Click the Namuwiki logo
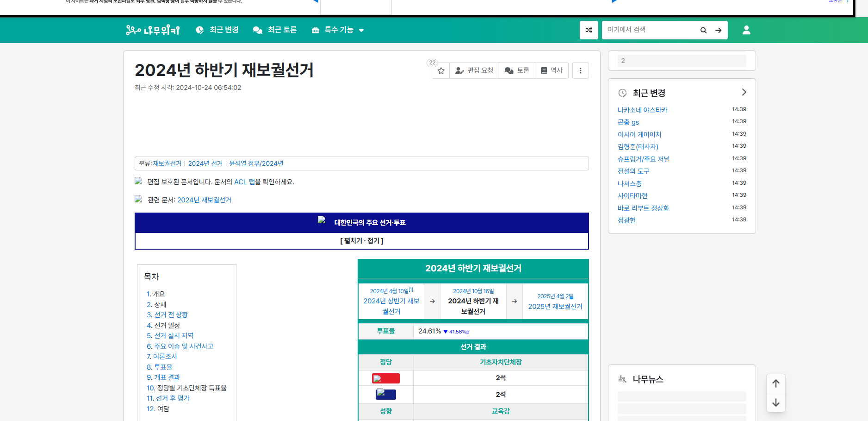The image size is (868, 421). click(153, 30)
